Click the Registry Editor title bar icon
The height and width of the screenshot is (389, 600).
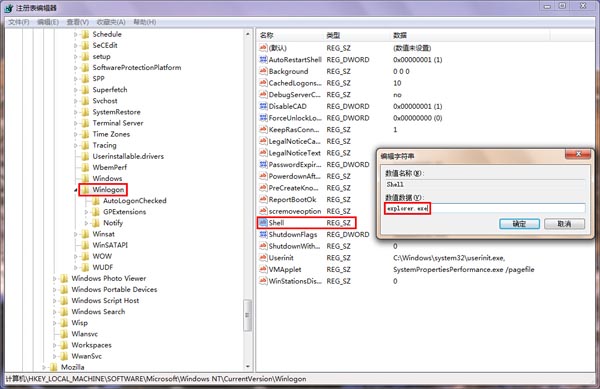[x=9, y=8]
